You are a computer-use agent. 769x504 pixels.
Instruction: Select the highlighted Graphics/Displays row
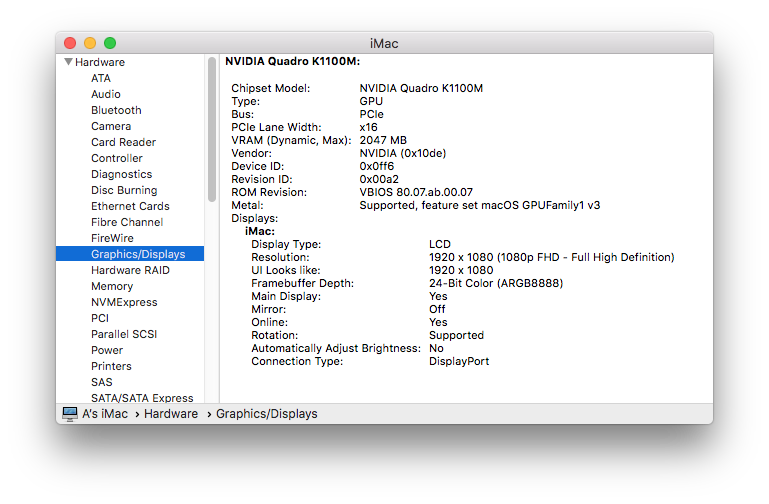pyautogui.click(x=130, y=254)
